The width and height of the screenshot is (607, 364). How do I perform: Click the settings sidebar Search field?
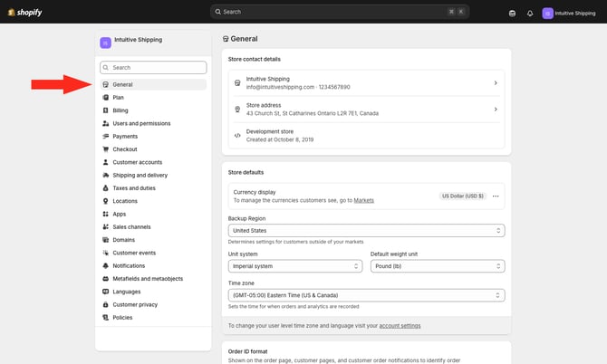(153, 68)
